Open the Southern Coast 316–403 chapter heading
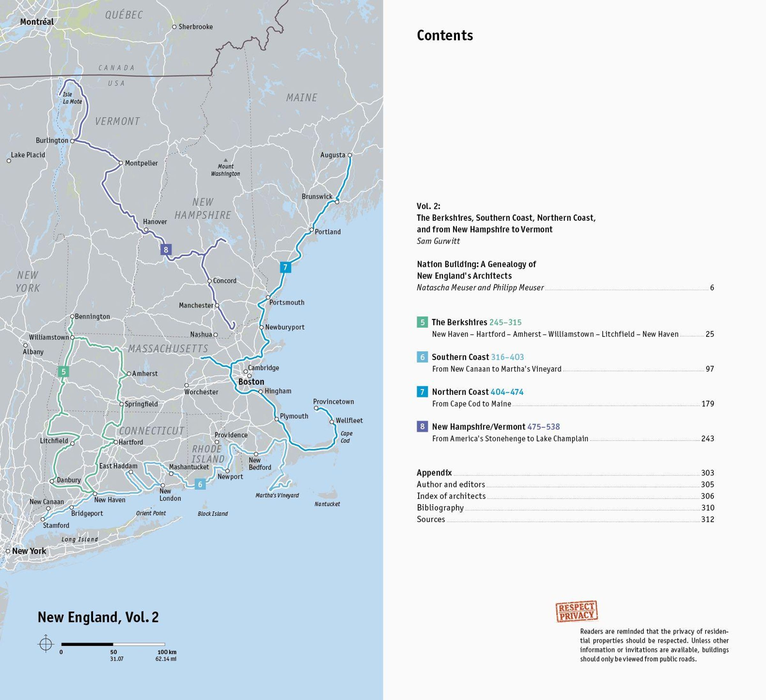The width and height of the screenshot is (766, 700). pos(477,357)
